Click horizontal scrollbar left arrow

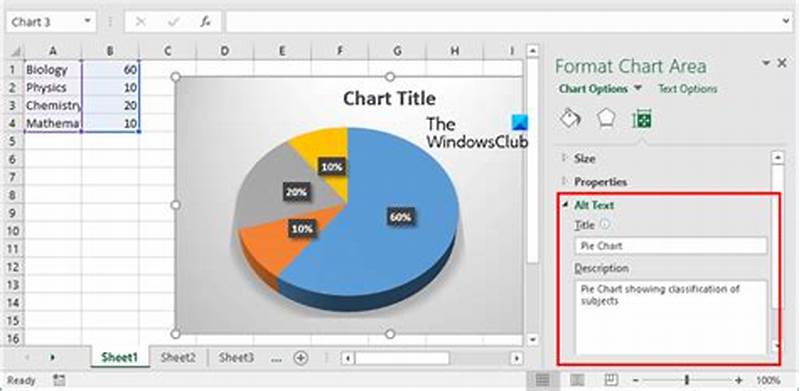coord(348,358)
